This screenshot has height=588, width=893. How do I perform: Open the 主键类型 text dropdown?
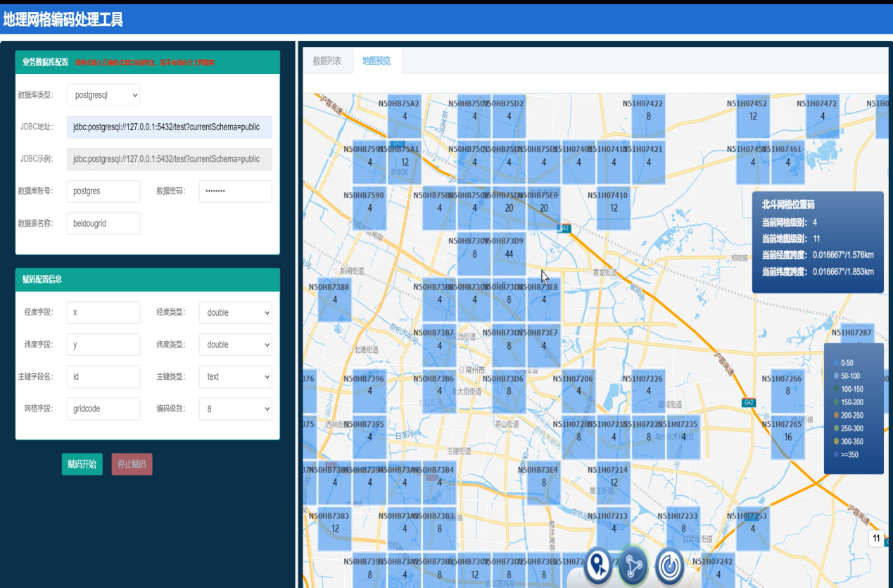(x=235, y=376)
